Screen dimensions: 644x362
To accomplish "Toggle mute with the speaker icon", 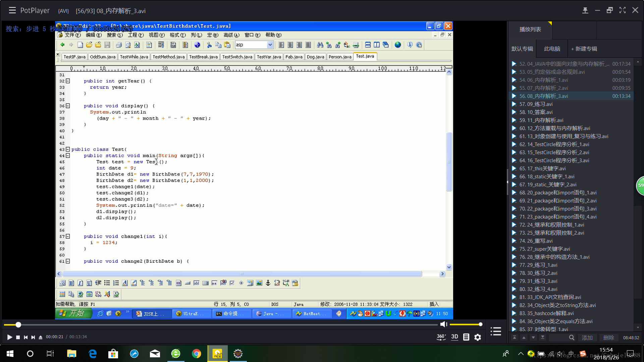I will [x=443, y=324].
